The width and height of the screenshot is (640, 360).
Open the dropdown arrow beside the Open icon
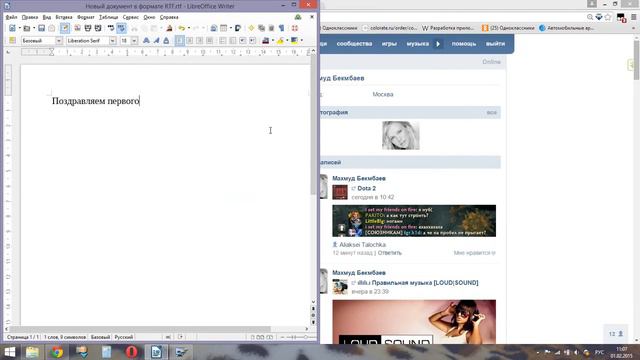pos(33,28)
